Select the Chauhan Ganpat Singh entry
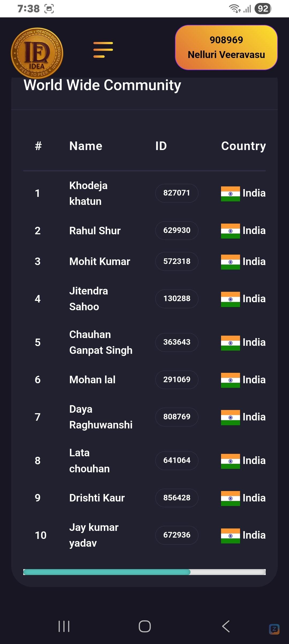Image resolution: width=289 pixels, height=644 pixels. 101,342
